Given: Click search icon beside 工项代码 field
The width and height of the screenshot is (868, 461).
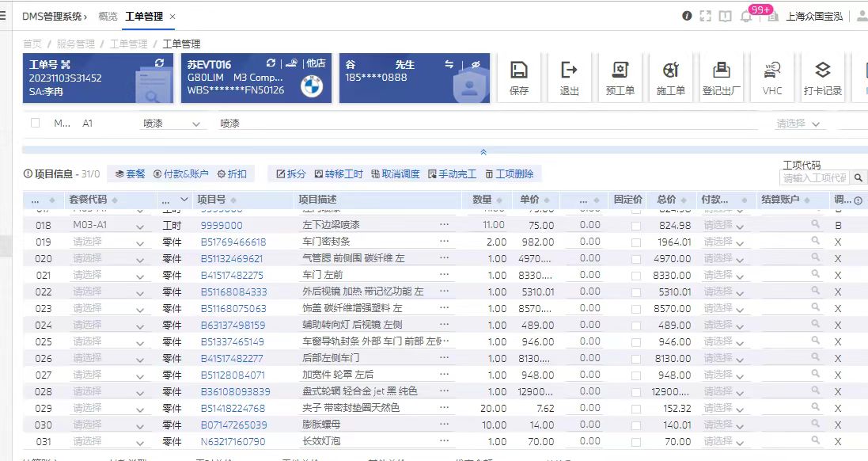Looking at the screenshot, I should [x=858, y=178].
